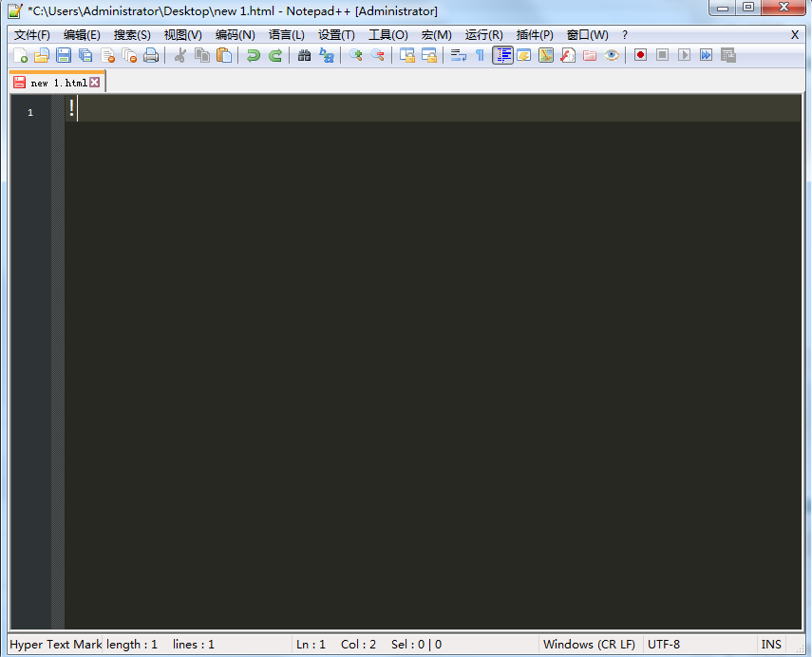Open the 窗口(W) menu

(587, 35)
